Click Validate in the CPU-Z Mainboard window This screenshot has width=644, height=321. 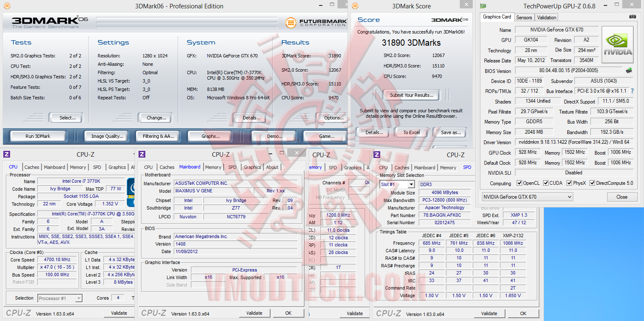(x=254, y=313)
